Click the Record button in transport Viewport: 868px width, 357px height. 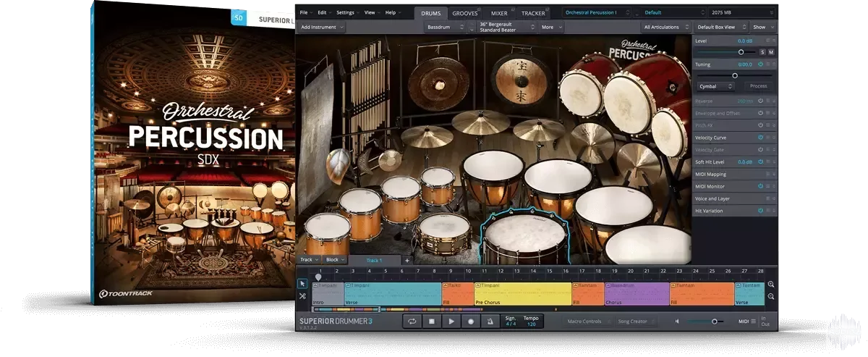(x=471, y=321)
